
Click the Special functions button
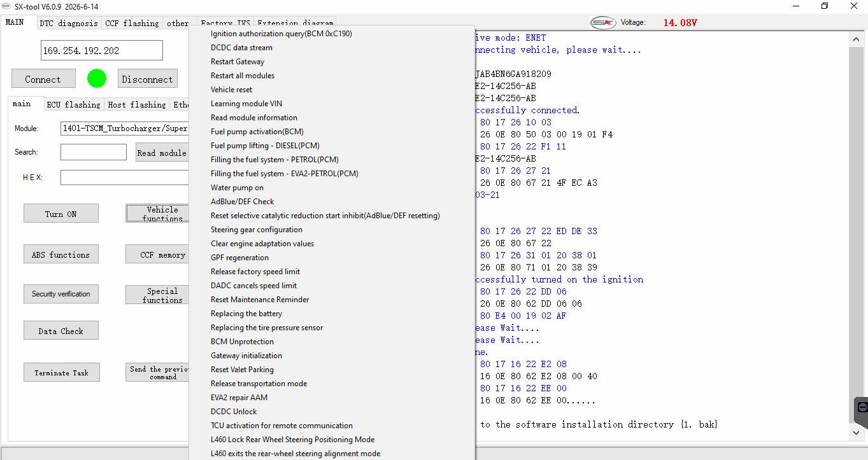tap(158, 295)
